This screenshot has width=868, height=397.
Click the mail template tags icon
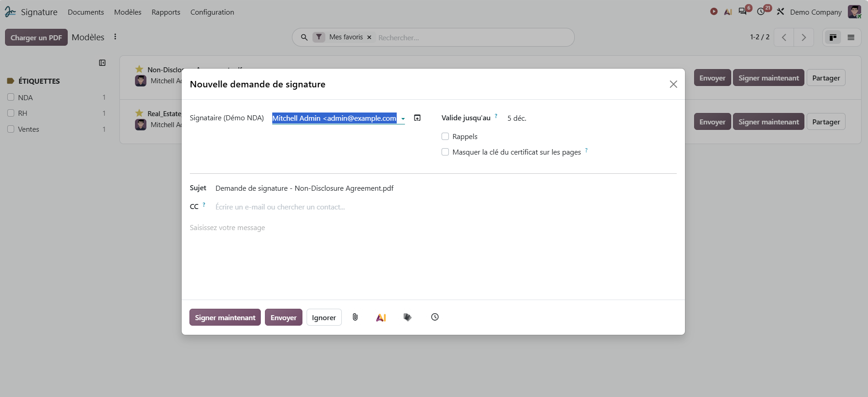408,317
